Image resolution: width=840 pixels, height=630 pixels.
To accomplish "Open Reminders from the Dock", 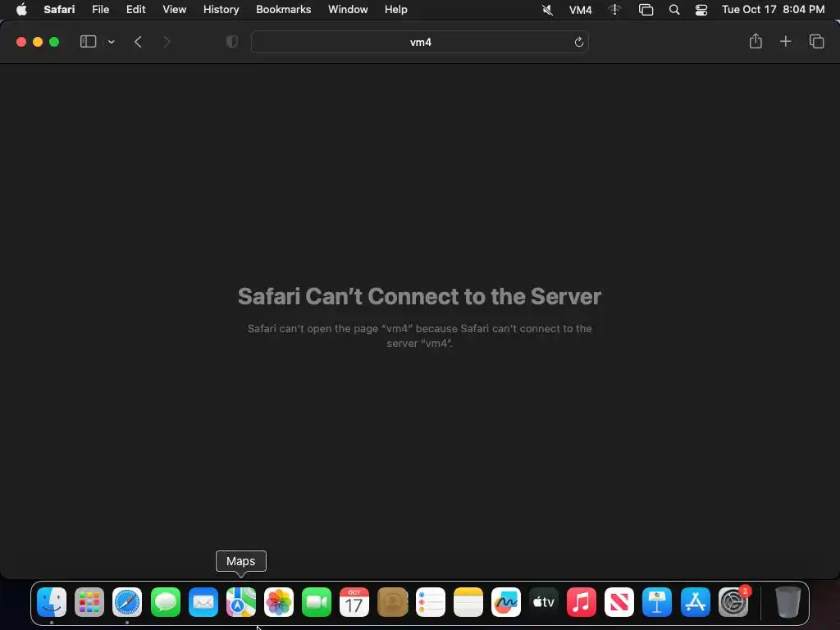I will point(430,602).
